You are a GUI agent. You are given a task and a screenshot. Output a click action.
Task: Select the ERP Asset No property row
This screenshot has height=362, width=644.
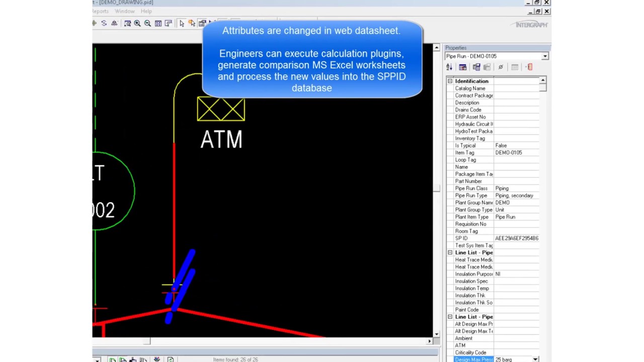pyautogui.click(x=493, y=117)
